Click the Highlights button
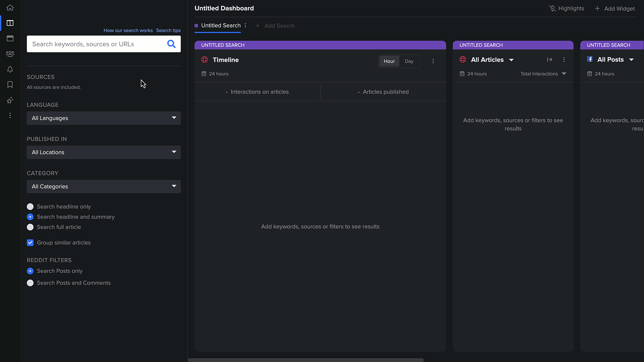The width and height of the screenshot is (644, 362). pos(566,8)
